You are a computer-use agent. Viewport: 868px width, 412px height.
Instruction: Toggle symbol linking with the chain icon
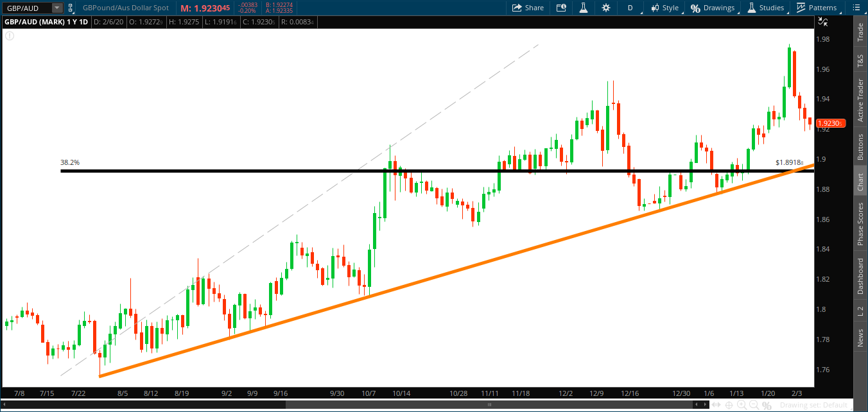(69, 8)
